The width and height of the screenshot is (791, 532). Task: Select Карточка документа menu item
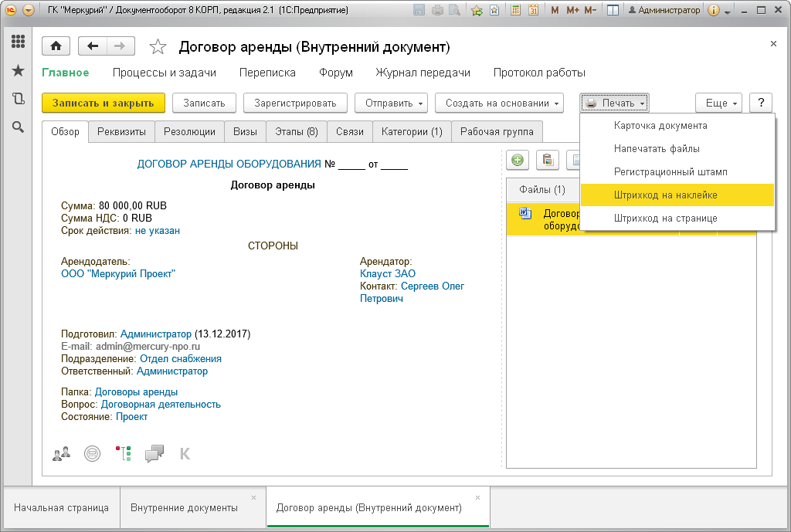coord(677,126)
